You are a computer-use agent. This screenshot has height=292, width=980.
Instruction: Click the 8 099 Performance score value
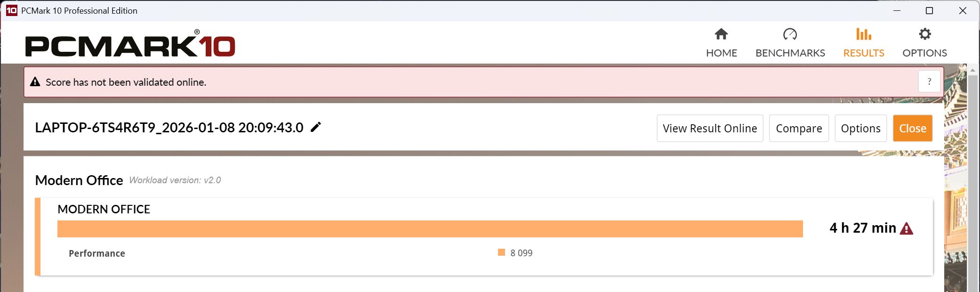coord(521,253)
